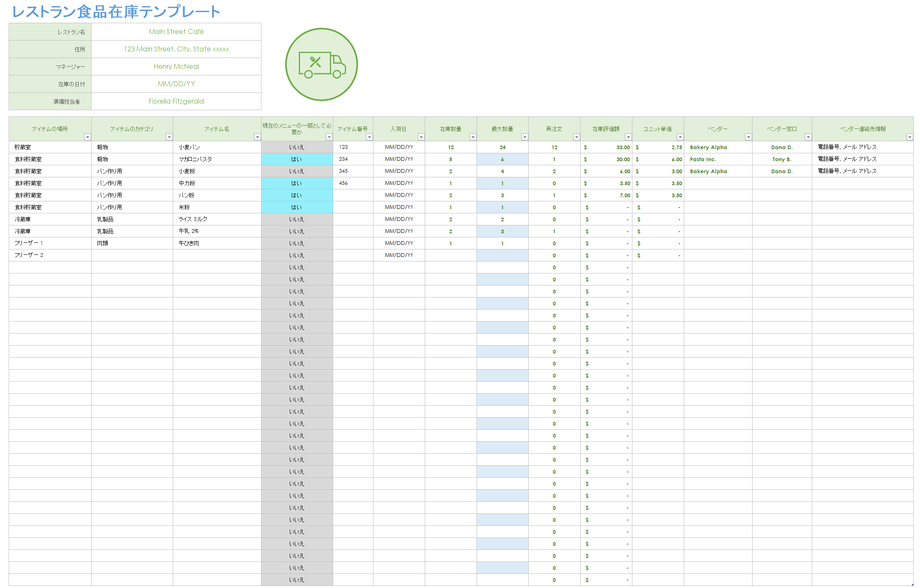Viewport: 920px width, 588px height.
Task: Select the 牛ひき肉 item name cell
Action: 217,243
